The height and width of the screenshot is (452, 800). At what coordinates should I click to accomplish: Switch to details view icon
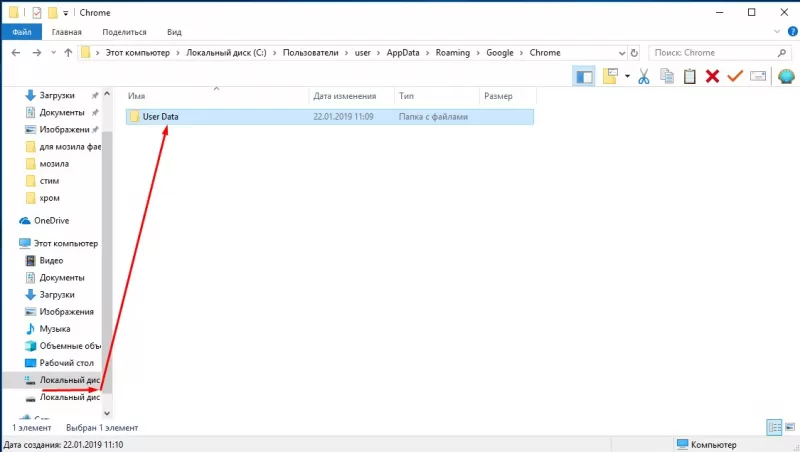click(x=774, y=427)
